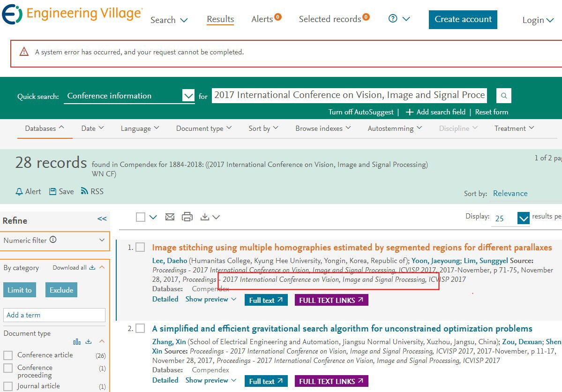Collapse the Refine panel with double arrows
The image size is (562, 392).
tap(102, 219)
